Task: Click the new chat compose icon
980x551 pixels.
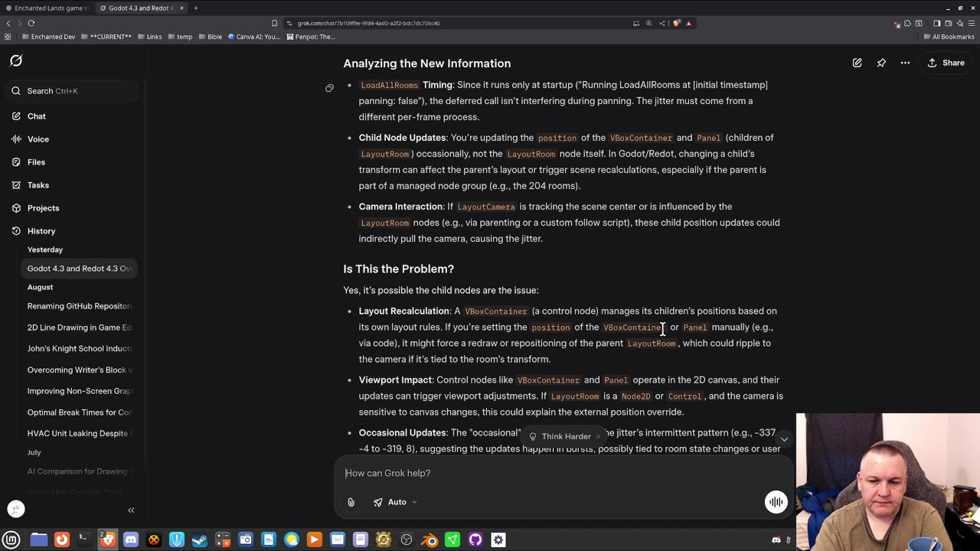Action: coord(857,63)
